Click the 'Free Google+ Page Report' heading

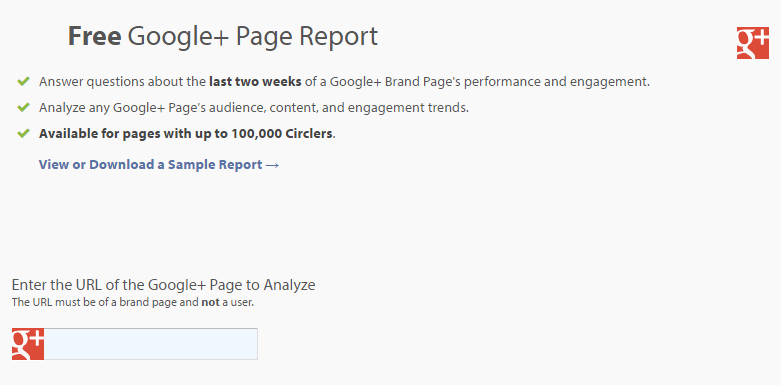click(223, 36)
